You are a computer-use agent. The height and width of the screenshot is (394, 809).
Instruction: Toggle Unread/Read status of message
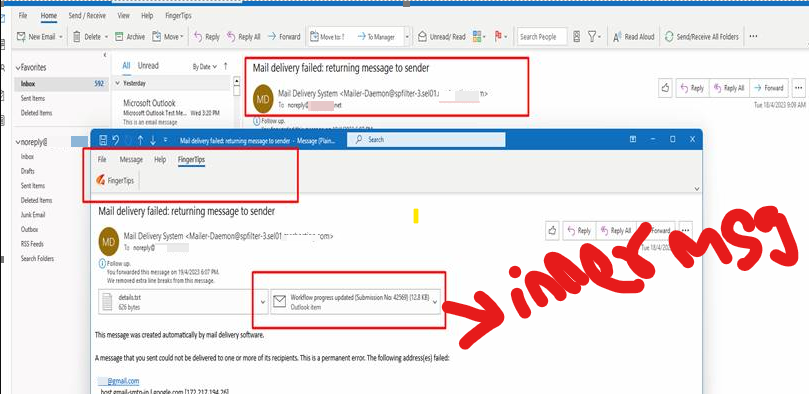pyautogui.click(x=442, y=37)
